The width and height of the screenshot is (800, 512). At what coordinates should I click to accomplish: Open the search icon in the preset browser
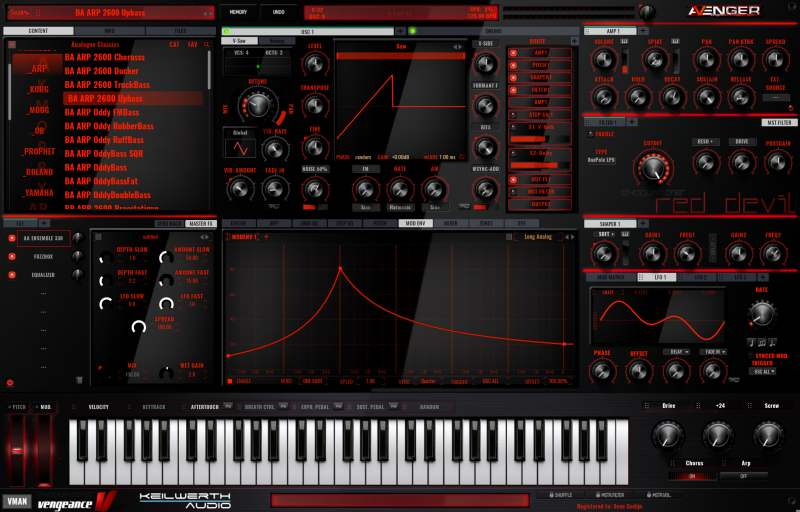click(x=207, y=45)
